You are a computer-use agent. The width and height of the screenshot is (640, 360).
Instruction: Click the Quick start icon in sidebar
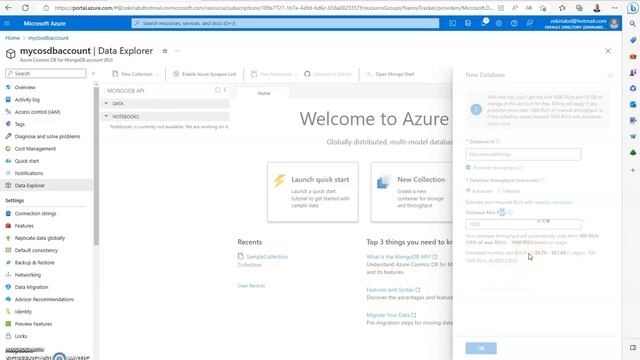(x=8, y=161)
